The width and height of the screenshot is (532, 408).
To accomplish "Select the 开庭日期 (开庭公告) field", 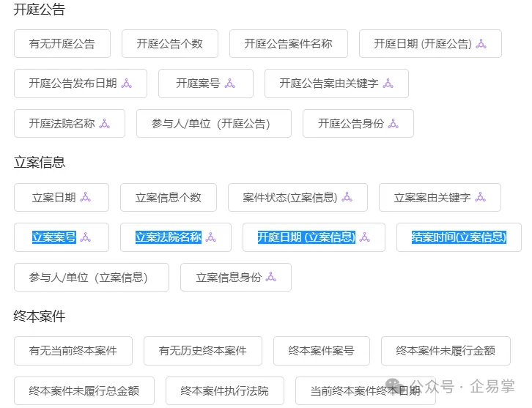I will click(430, 44).
